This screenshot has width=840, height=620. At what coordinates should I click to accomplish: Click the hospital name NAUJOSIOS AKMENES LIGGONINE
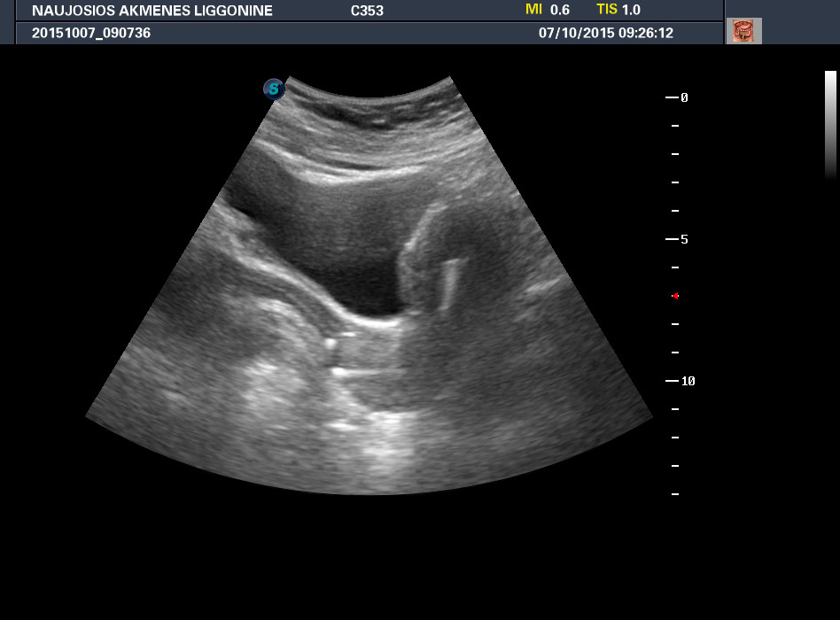tap(152, 11)
